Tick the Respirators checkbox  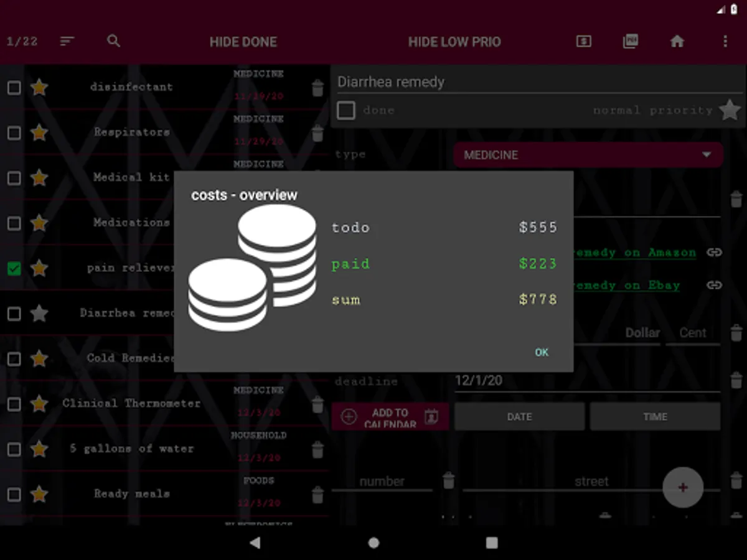click(14, 133)
